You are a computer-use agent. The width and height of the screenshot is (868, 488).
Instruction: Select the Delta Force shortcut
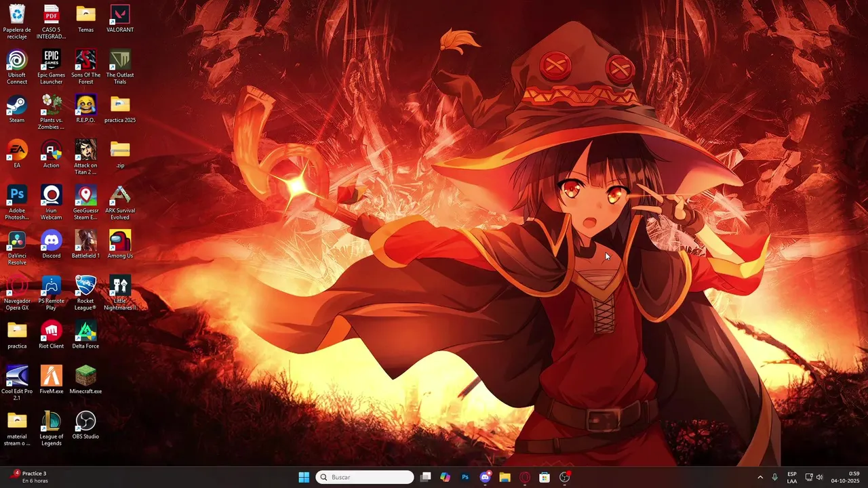[x=85, y=334]
